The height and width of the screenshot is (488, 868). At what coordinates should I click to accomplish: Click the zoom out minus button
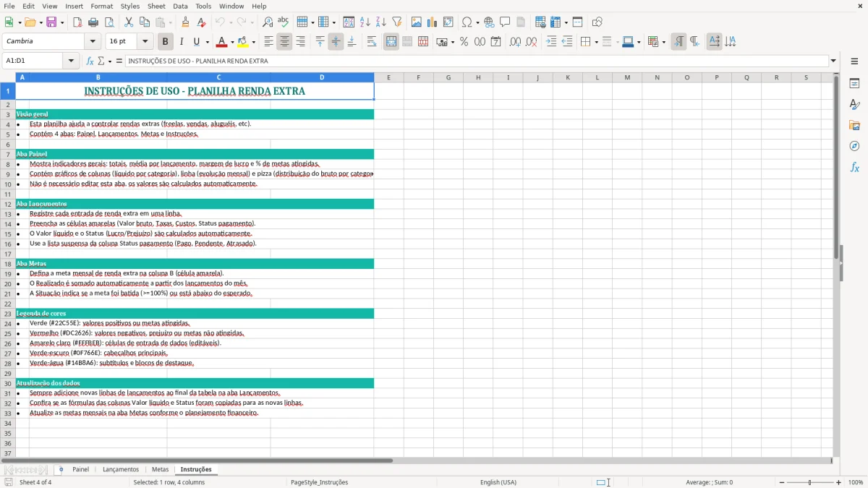coord(780,482)
